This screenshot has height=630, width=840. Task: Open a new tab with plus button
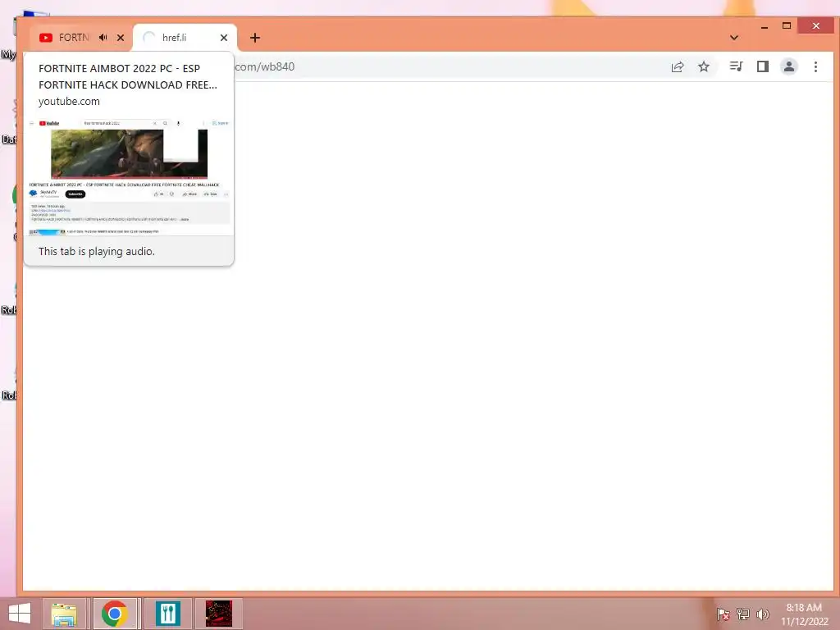point(255,38)
